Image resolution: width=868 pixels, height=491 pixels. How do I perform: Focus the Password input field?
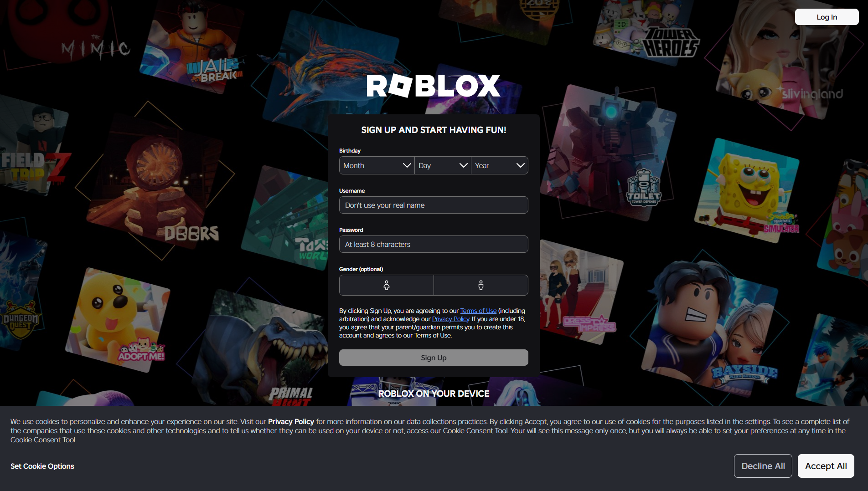click(434, 244)
